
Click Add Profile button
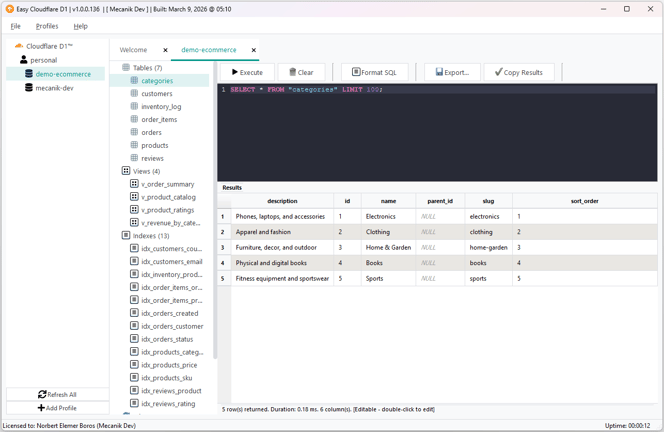click(x=58, y=408)
